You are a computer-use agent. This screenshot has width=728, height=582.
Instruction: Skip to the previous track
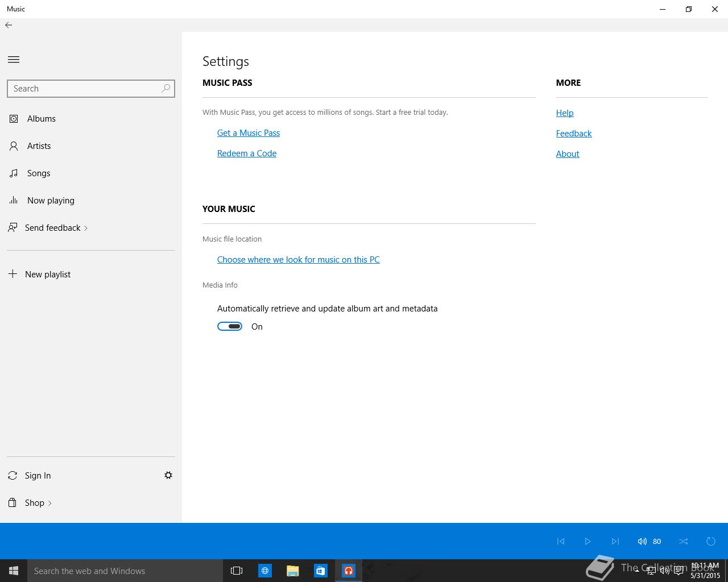(x=561, y=542)
